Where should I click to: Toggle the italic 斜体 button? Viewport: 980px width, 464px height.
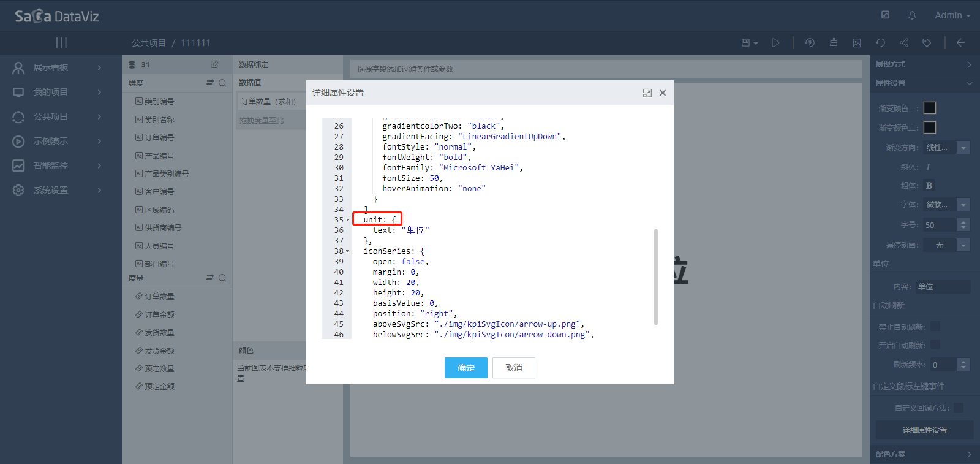click(929, 167)
